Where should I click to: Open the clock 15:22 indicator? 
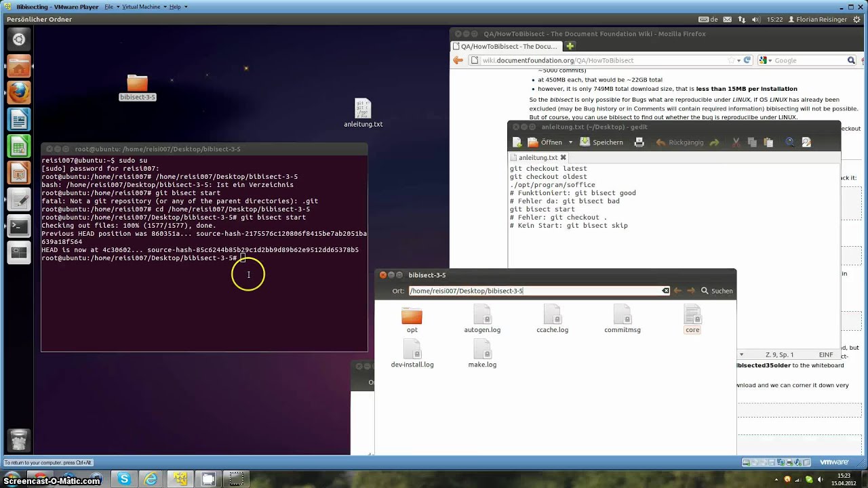(775, 20)
